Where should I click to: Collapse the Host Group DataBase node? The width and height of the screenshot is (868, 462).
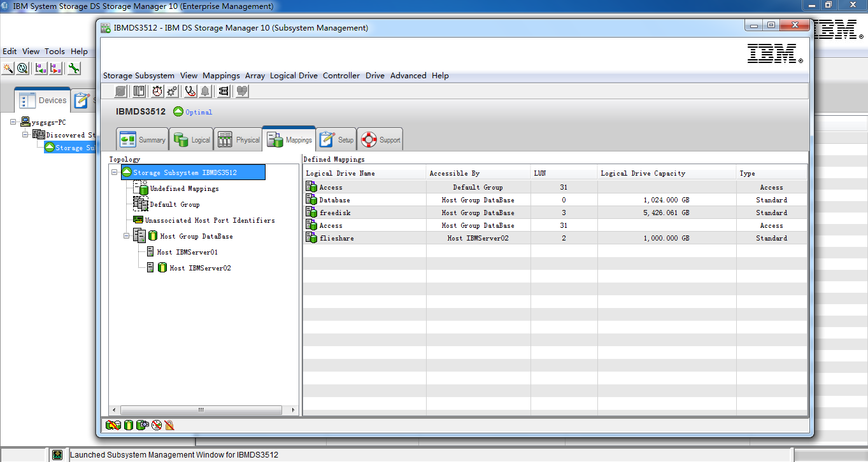click(127, 236)
